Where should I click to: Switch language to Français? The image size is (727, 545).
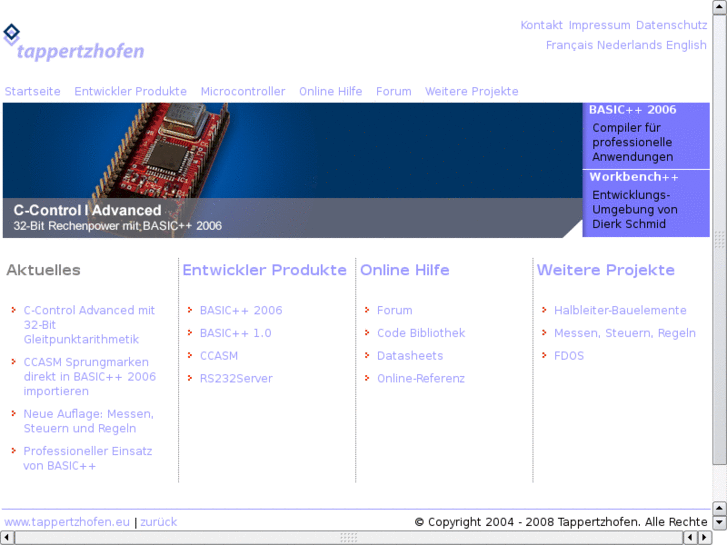coord(569,45)
